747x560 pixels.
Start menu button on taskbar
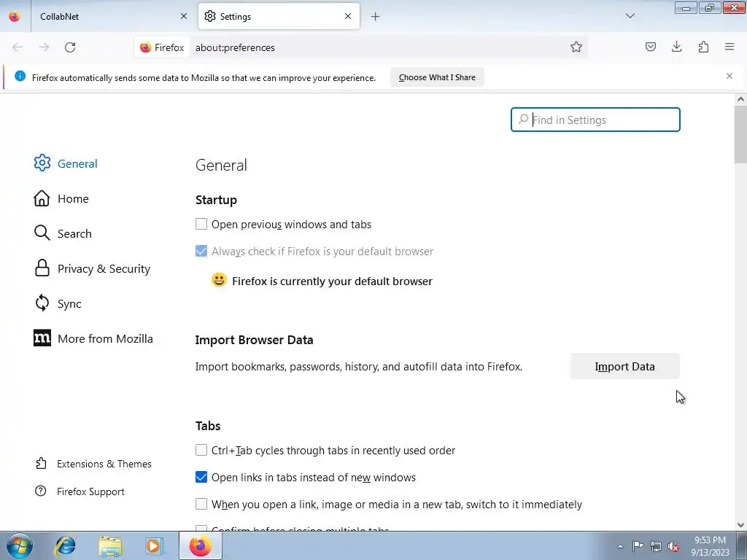pyautogui.click(x=20, y=545)
